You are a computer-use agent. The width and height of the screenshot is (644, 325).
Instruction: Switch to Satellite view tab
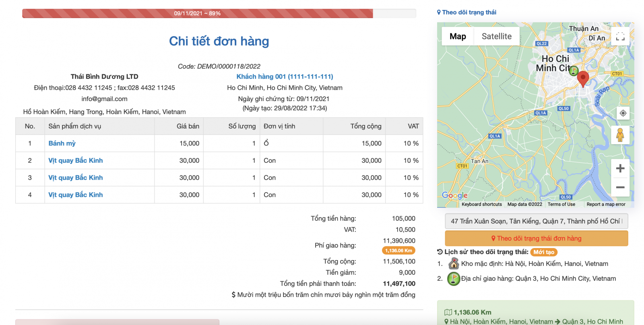pos(497,36)
